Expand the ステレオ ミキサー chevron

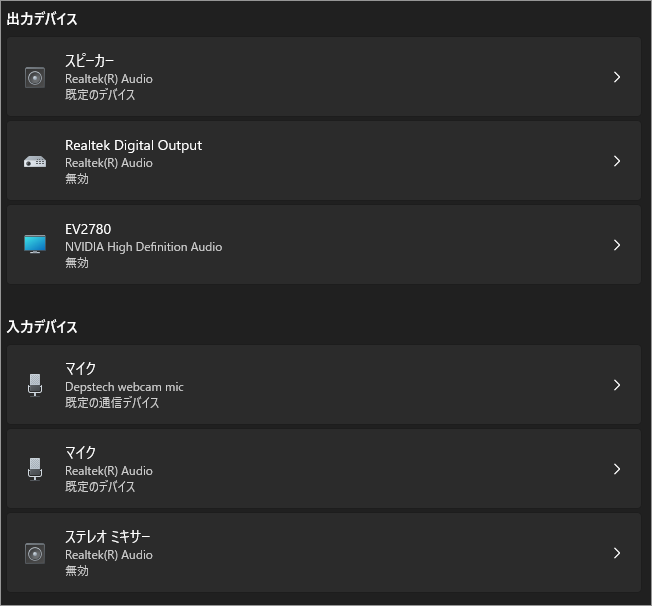click(617, 553)
